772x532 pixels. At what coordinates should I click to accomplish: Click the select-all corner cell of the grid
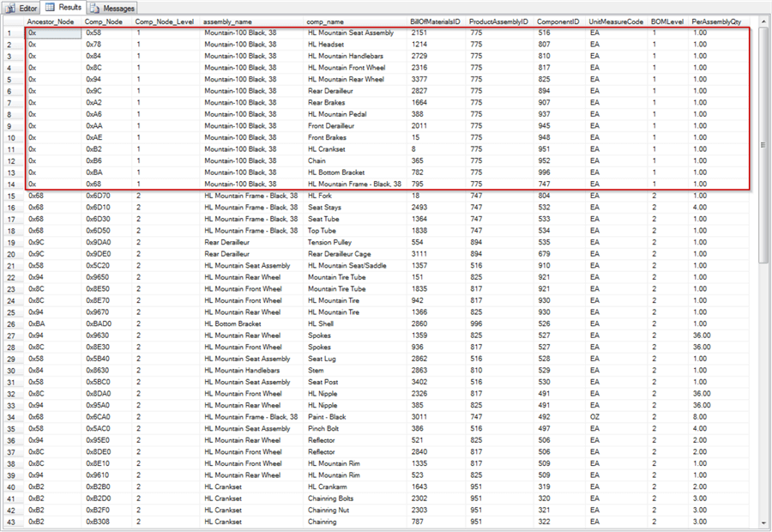point(12,20)
